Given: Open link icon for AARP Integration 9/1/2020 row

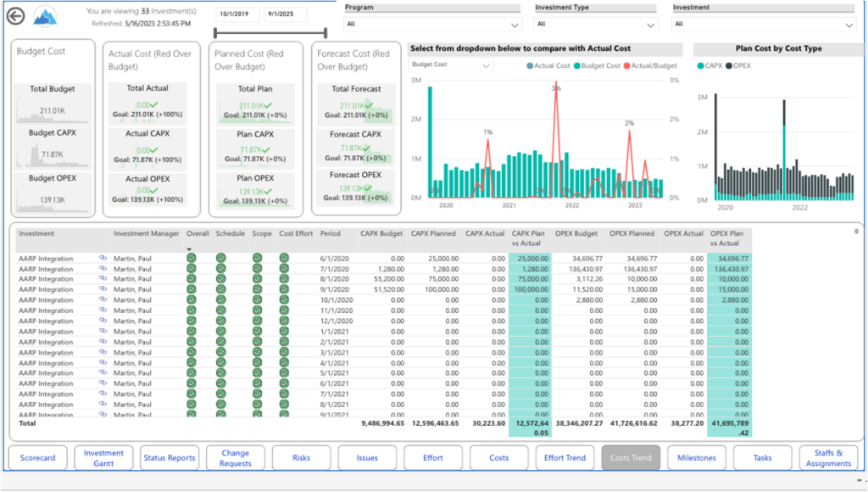Looking at the screenshot, I should click(x=103, y=289).
